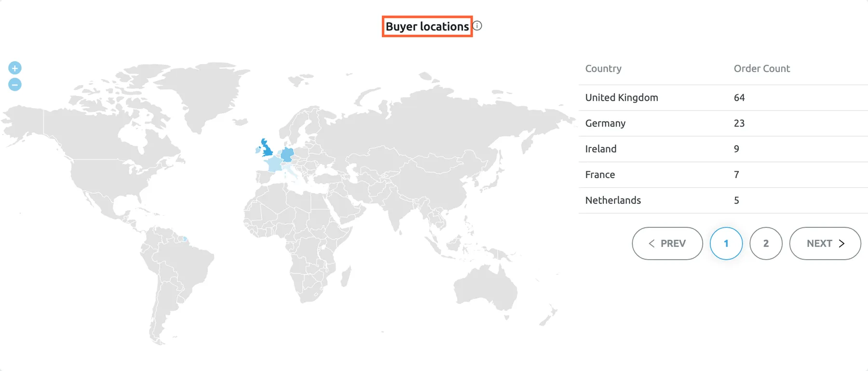The width and height of the screenshot is (868, 371).
Task: Select the France table row
Action: [x=723, y=175]
